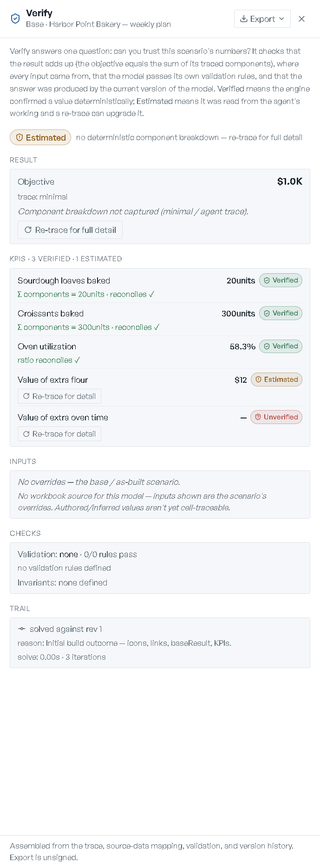
Task: Click the Estimated status badge near the top
Action: pyautogui.click(x=40, y=137)
